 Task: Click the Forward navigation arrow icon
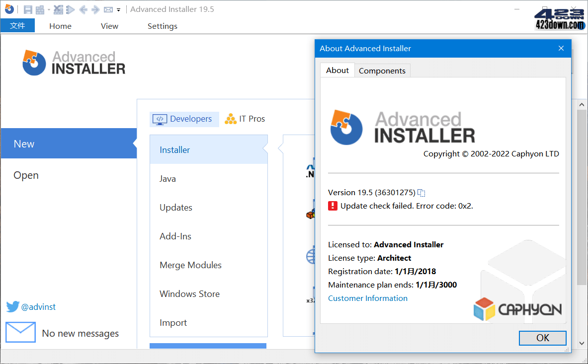(x=94, y=9)
